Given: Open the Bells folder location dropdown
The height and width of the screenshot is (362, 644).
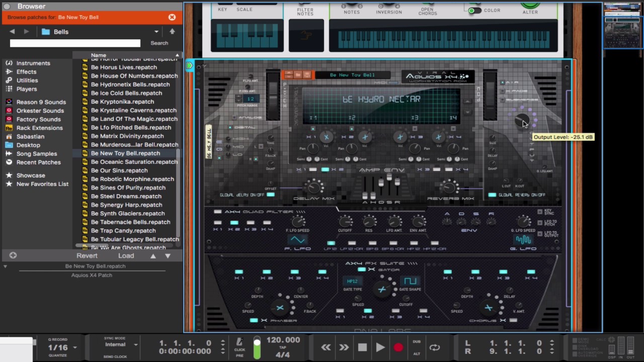Looking at the screenshot, I should pos(156,32).
